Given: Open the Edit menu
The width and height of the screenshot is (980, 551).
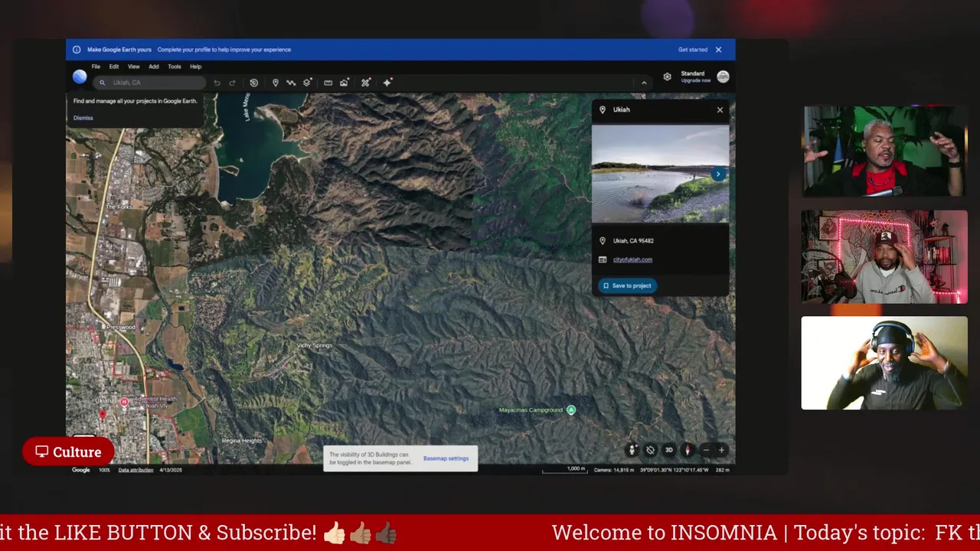Looking at the screenshot, I should (x=113, y=67).
